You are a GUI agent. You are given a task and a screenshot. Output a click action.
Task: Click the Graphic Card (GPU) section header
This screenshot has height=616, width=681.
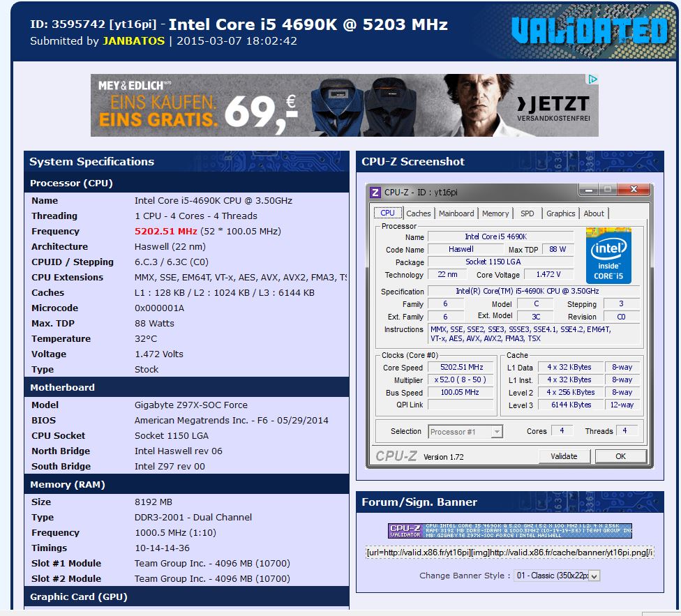(187, 597)
